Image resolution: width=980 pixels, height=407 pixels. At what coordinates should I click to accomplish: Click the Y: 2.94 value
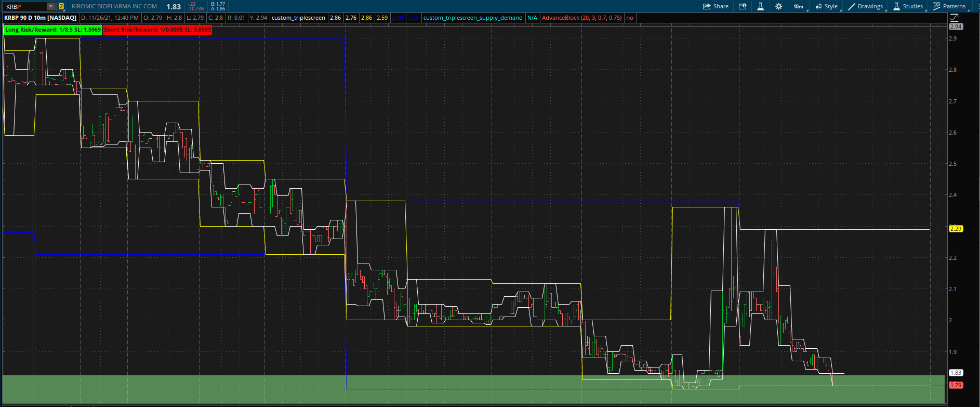point(258,18)
